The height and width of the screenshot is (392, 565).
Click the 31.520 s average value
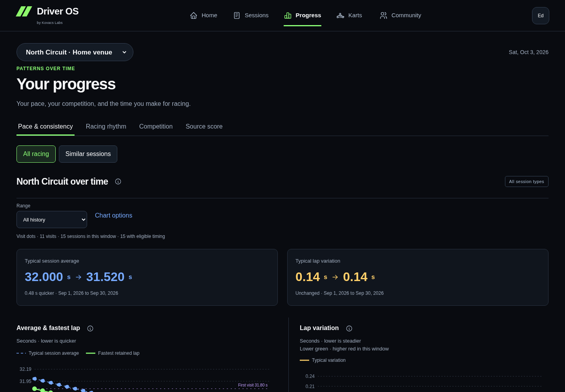point(109,277)
